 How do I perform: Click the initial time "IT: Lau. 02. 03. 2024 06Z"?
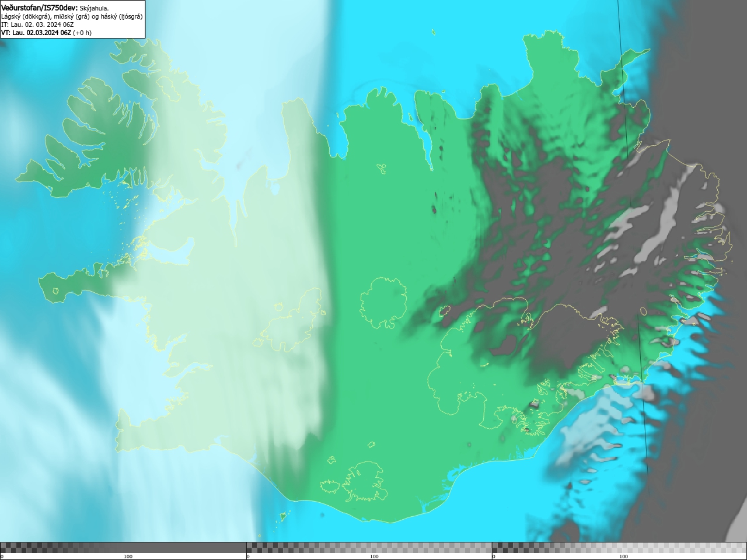tap(37, 24)
